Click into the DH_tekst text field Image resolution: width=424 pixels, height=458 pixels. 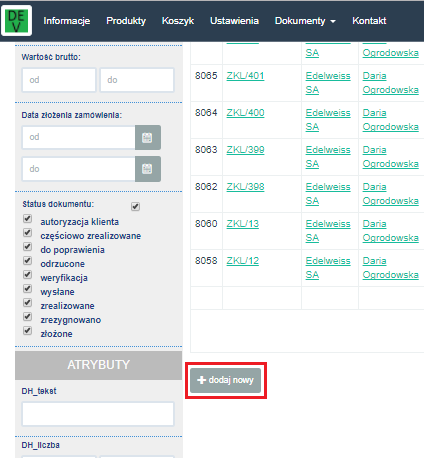98,414
